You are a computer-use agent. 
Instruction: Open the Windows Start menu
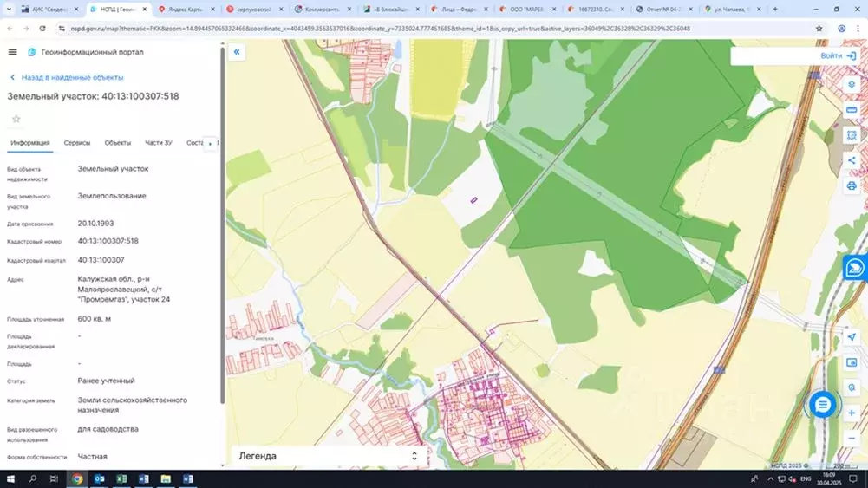pos(10,478)
